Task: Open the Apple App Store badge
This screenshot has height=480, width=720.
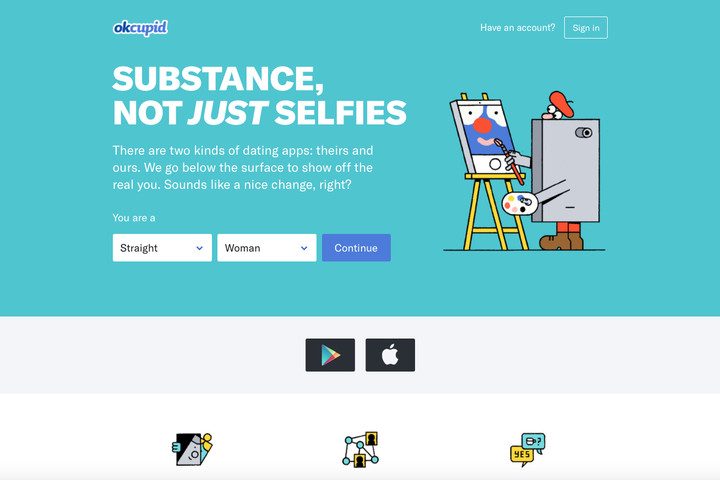Action: (390, 355)
